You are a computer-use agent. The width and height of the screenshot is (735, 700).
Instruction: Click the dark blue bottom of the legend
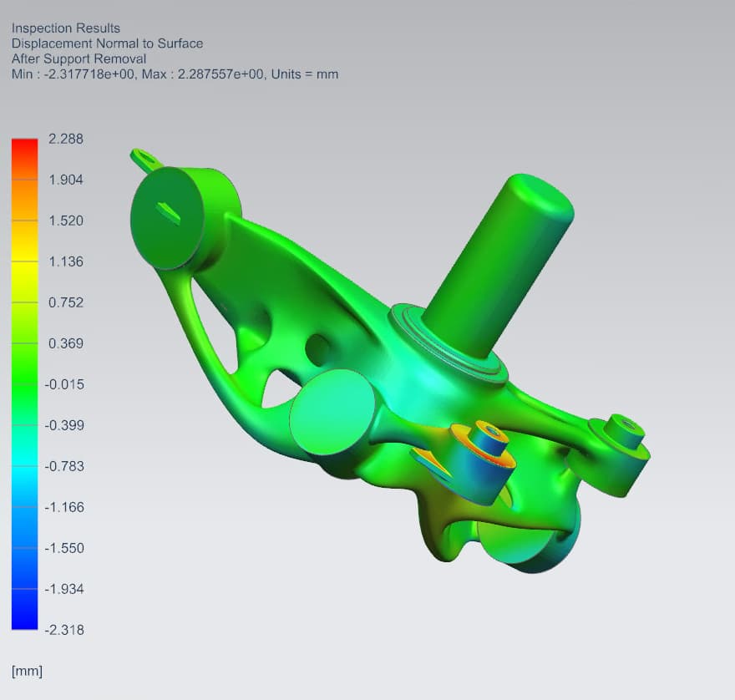[x=24, y=609]
